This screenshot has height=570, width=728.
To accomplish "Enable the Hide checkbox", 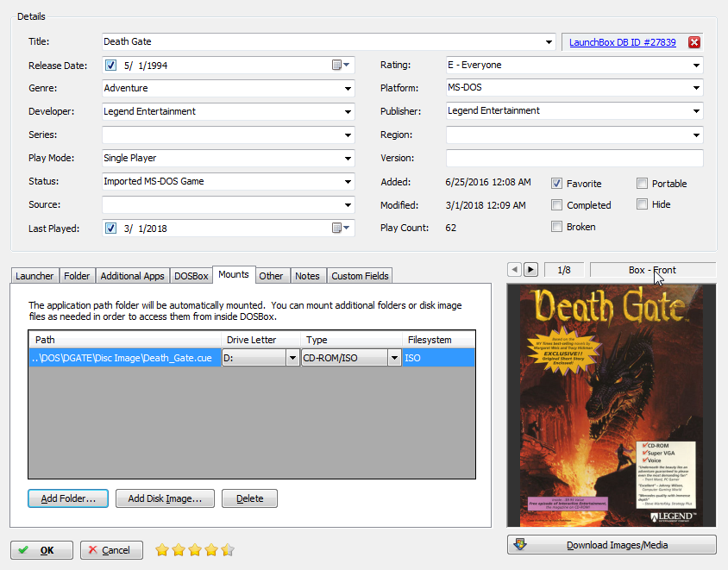I will 642,204.
